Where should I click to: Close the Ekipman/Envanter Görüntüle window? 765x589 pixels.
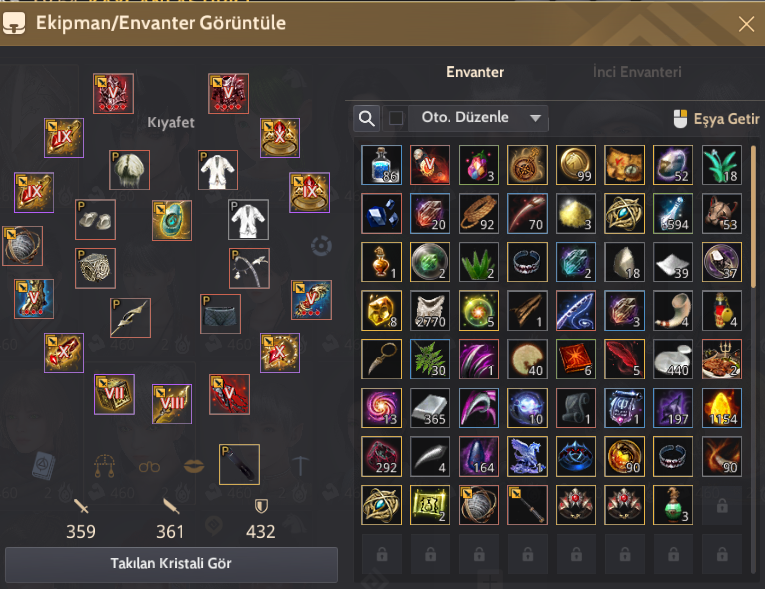click(746, 23)
